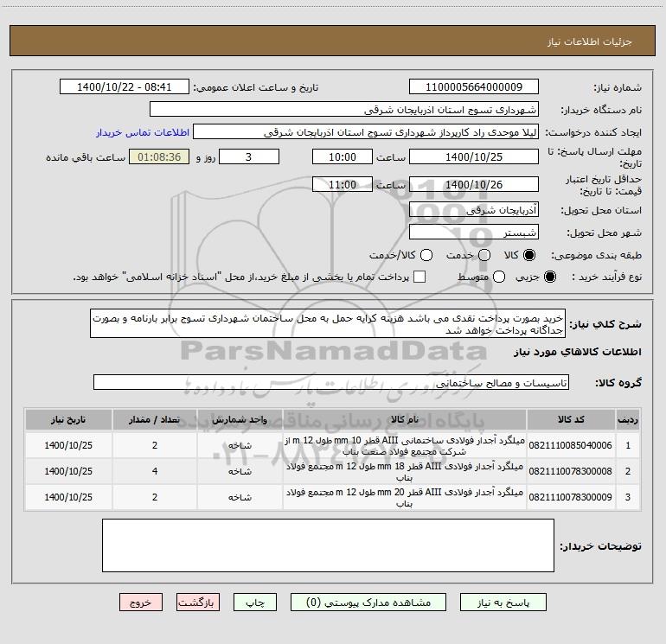Click the بازگشت back button
The height and width of the screenshot is (644, 666).
pos(198,603)
